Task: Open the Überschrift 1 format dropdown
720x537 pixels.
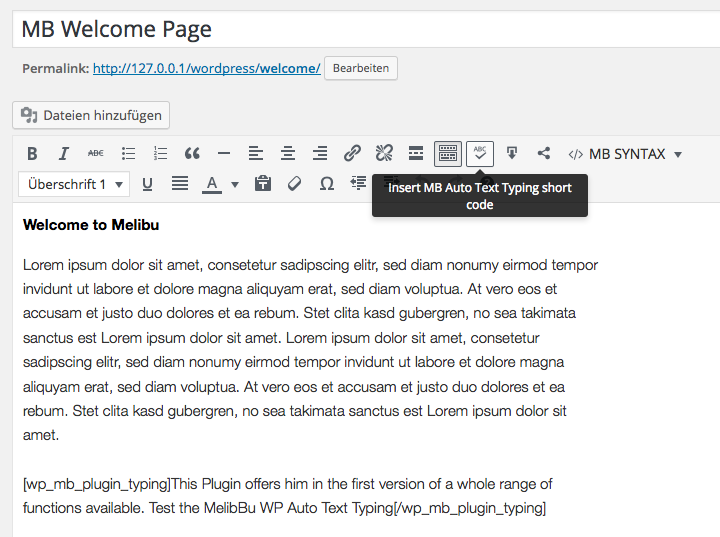Action: click(x=74, y=184)
